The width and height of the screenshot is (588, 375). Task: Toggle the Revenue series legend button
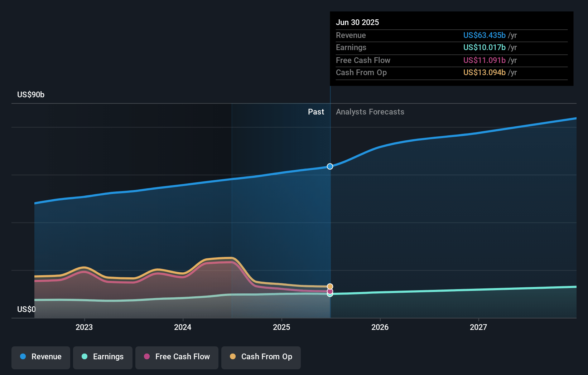coord(41,357)
